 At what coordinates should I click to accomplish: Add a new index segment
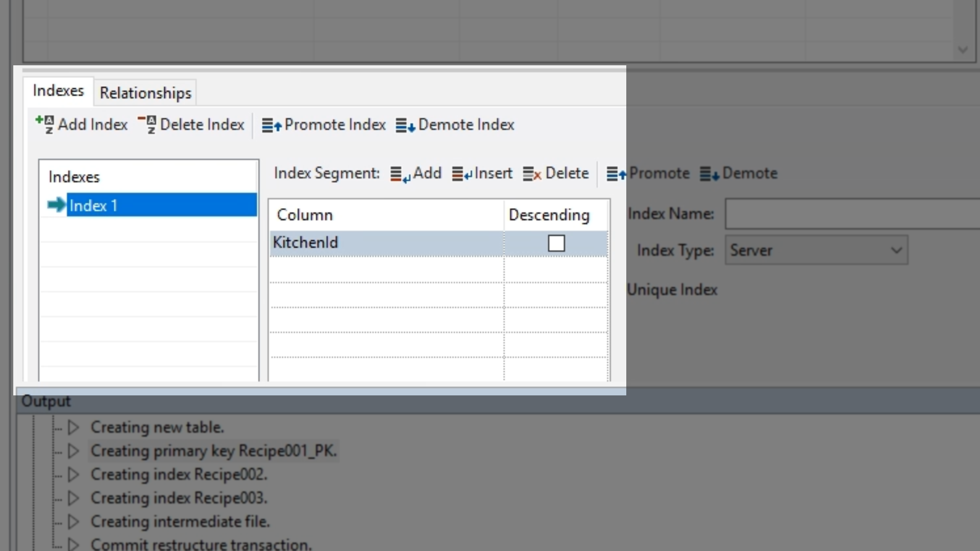[x=416, y=174]
